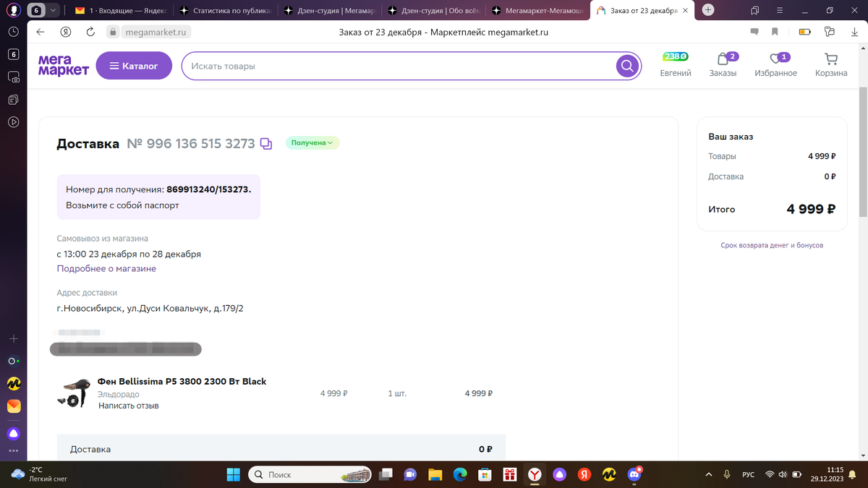The image size is (868, 488).
Task: Expand the Получена status dropdown
Action: tap(312, 143)
